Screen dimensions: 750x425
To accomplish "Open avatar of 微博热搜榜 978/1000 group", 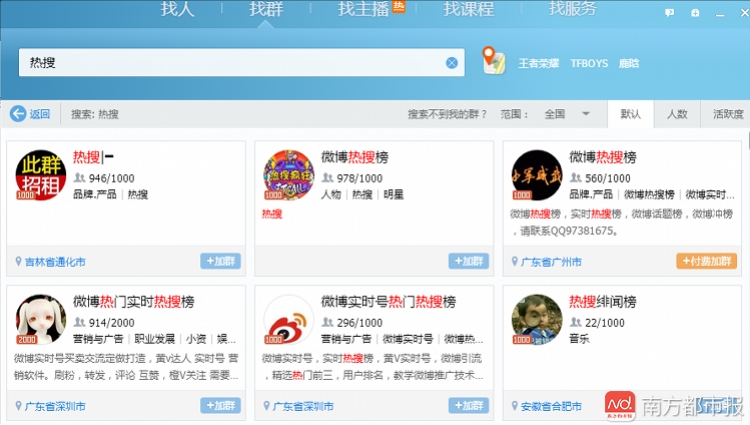I will tap(289, 175).
